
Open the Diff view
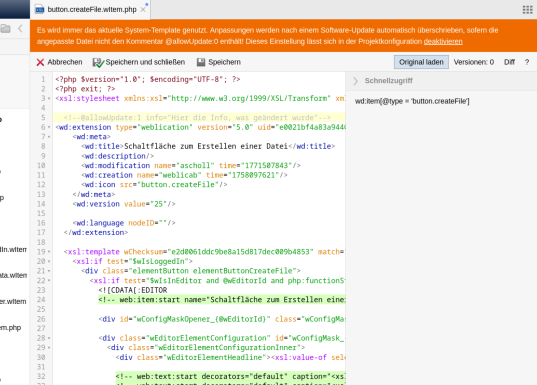(x=509, y=62)
